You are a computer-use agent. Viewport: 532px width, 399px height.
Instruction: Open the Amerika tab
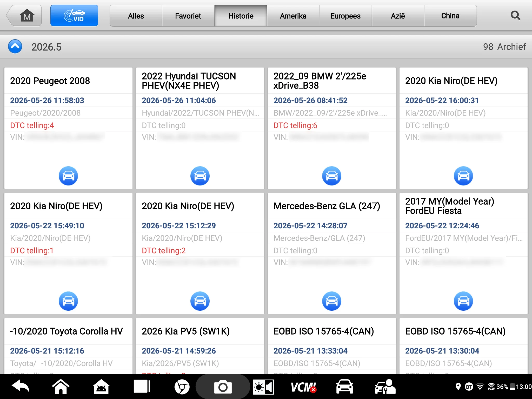click(293, 16)
